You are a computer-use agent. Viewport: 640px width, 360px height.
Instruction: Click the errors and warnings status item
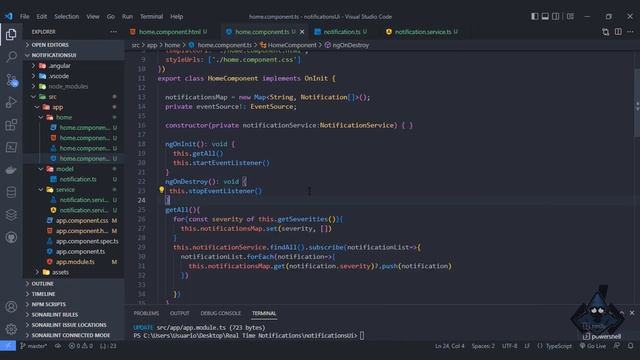[80, 346]
